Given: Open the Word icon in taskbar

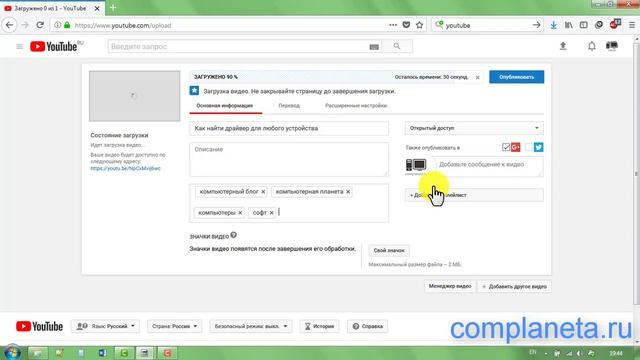Looking at the screenshot, I should [102, 353].
